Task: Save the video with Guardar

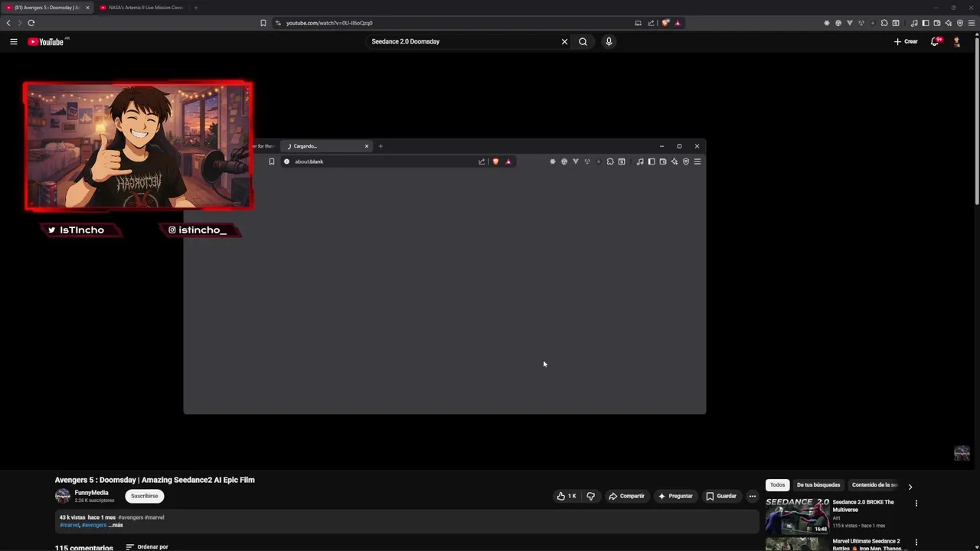Action: click(x=721, y=496)
